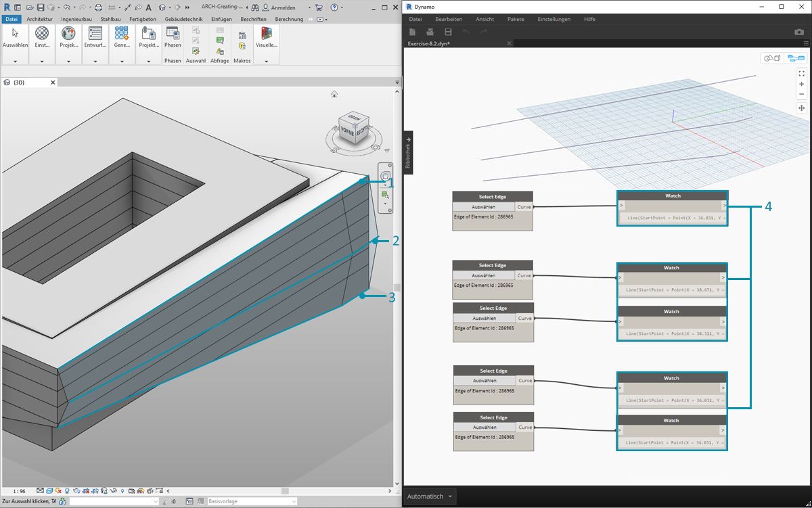Open file icon in Dynamo toolbar
812x508 pixels.
point(430,32)
